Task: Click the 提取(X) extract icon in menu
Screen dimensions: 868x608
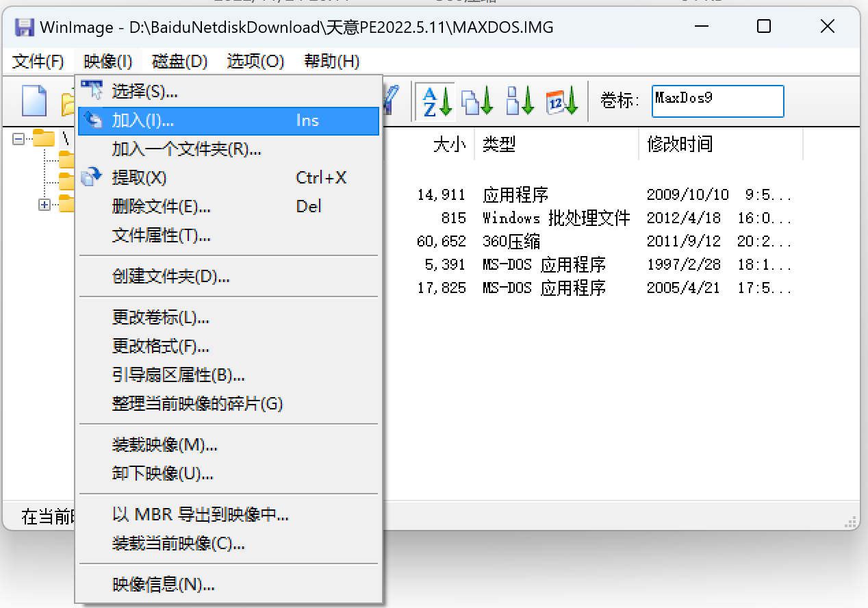Action: (91, 177)
